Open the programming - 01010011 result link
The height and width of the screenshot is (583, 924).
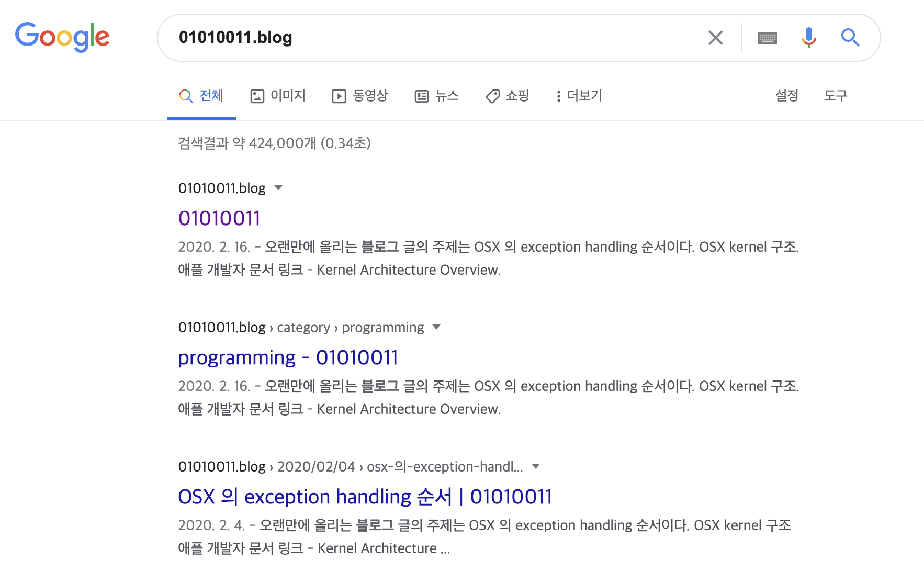pos(288,357)
